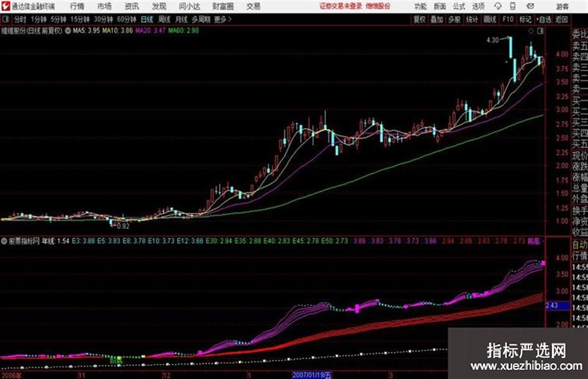Image resolution: width=588 pixels, height=379 pixels.
Task: Select the 周线 weekly chart tab
Action: point(164,19)
